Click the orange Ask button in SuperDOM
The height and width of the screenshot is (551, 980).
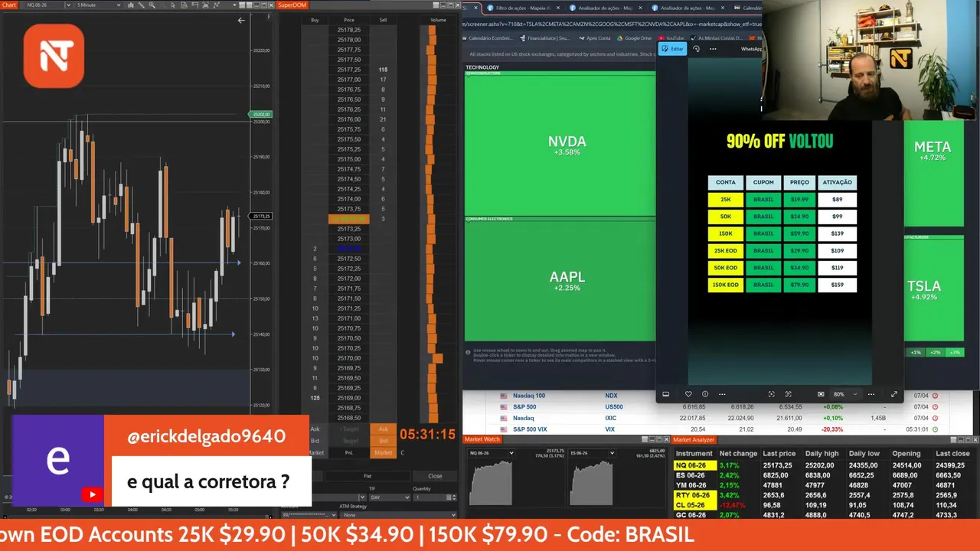point(383,429)
